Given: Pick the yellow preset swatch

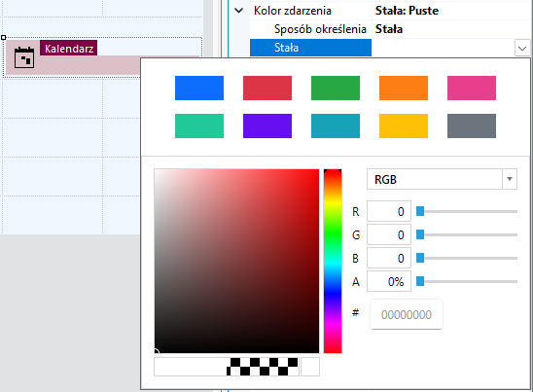Looking at the screenshot, I should (404, 125).
